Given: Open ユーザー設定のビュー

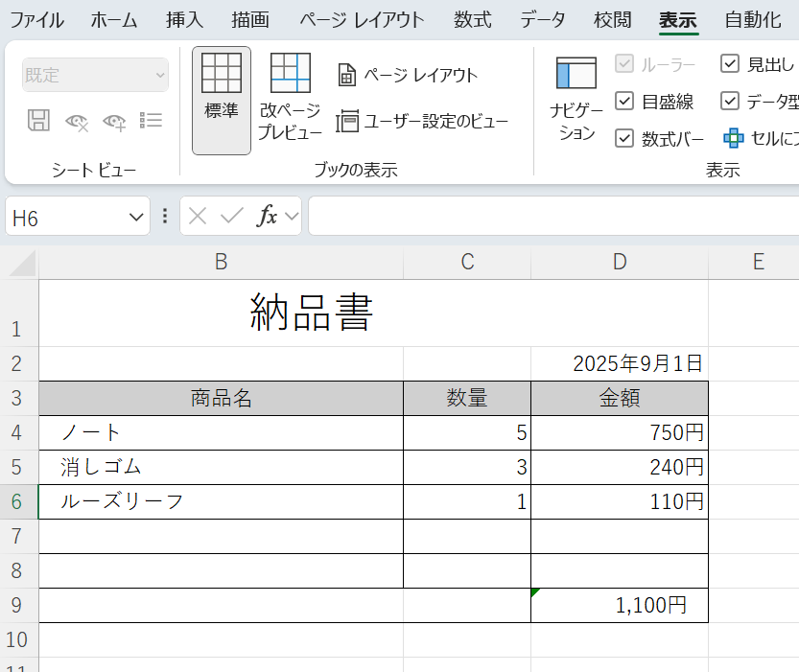Looking at the screenshot, I should (x=422, y=121).
